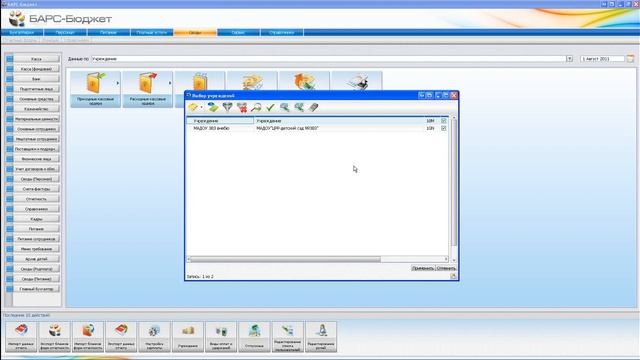The image size is (640, 360).
Task: Click the second magnifier find-next icon in the dialog
Action: [x=299, y=107]
